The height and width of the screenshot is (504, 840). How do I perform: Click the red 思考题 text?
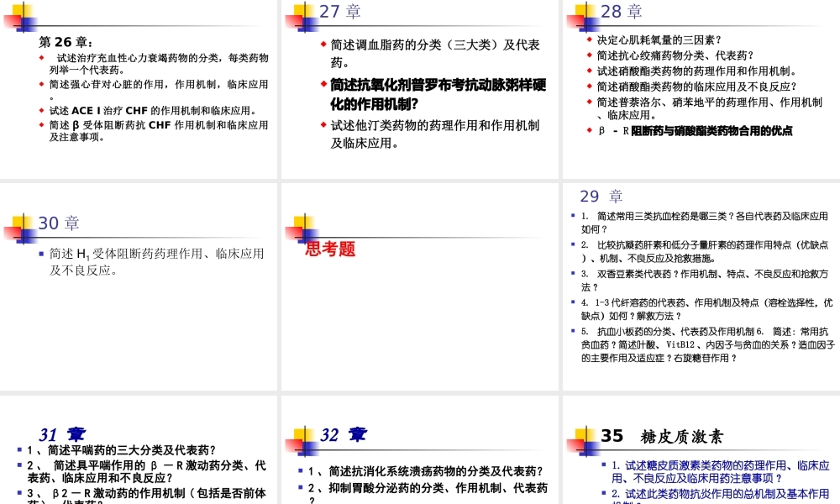[329, 249]
